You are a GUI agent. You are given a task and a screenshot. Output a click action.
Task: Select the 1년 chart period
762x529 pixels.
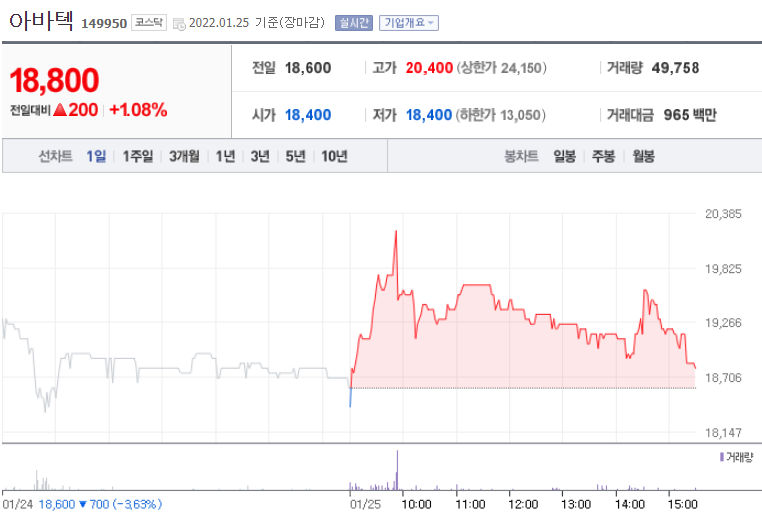(225, 156)
